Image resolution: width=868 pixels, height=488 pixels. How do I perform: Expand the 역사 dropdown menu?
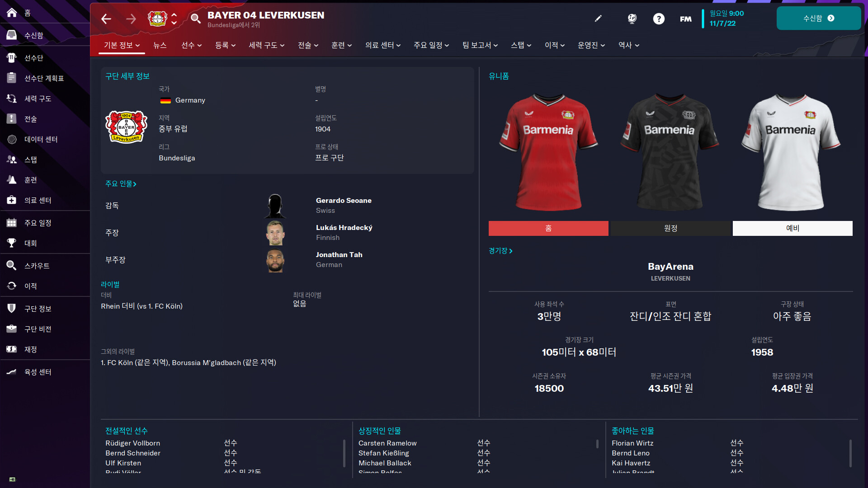tap(628, 45)
